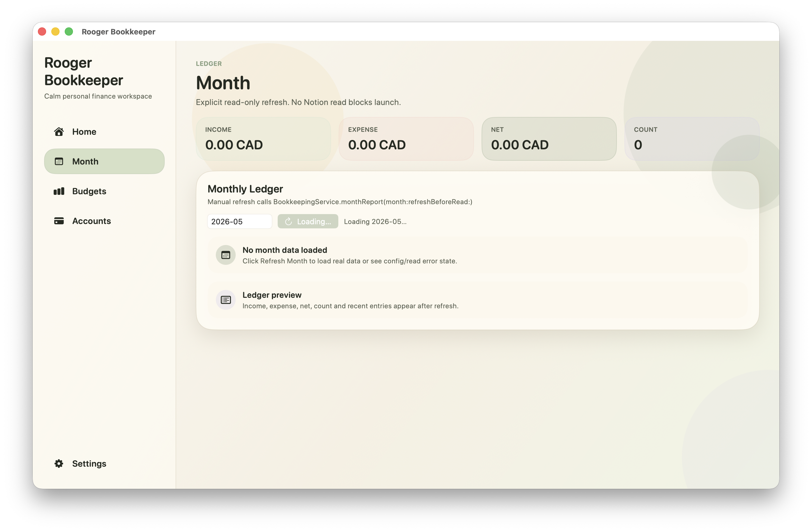The width and height of the screenshot is (812, 532).
Task: Open the Home section label
Action: (84, 132)
